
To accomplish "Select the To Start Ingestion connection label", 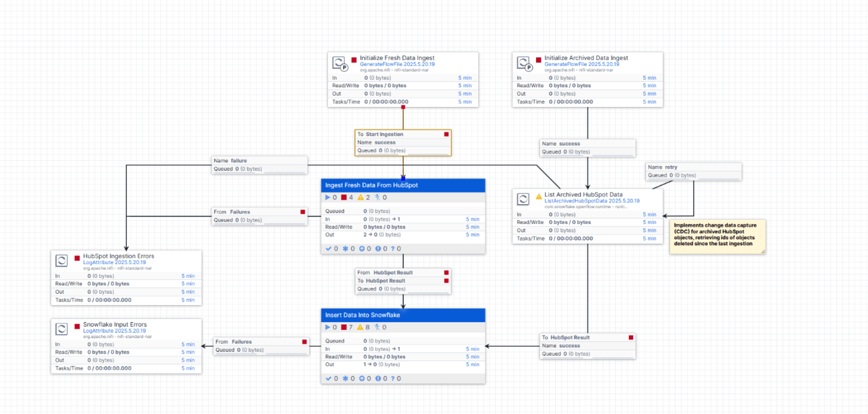I will pyautogui.click(x=403, y=143).
